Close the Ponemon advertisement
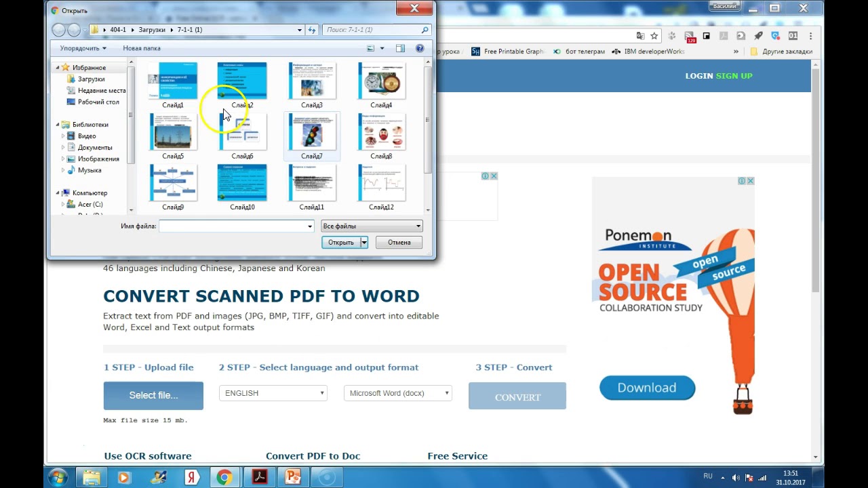The width and height of the screenshot is (868, 488). point(750,181)
